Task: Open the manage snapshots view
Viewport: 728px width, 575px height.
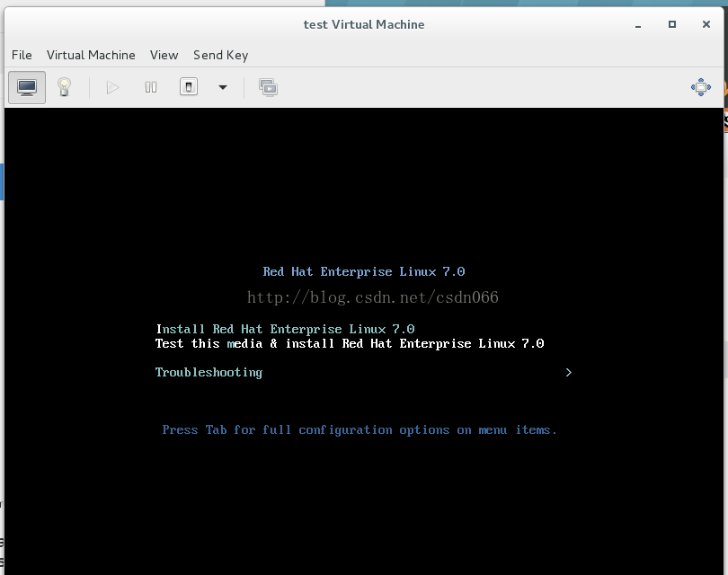Action: point(269,87)
